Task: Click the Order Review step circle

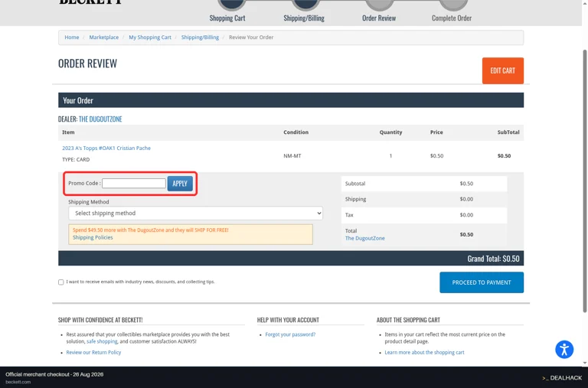Action: 380,5
